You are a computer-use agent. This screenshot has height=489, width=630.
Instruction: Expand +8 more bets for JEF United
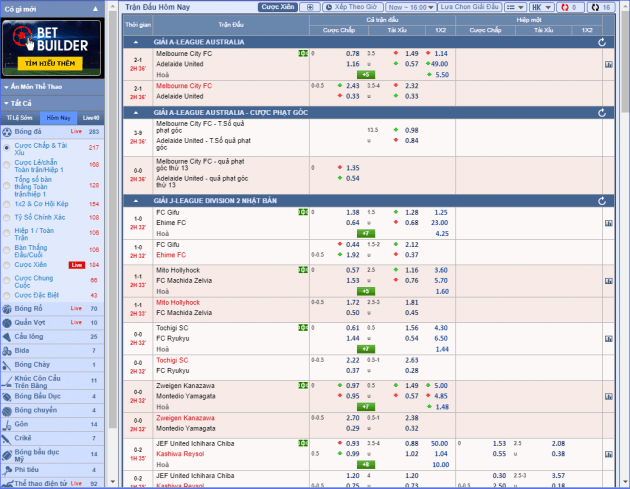[x=366, y=465]
